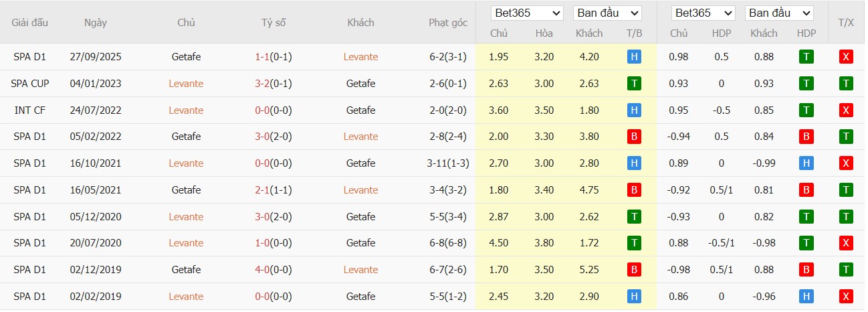Click red HDP B badge for 16/05/2021

(x=806, y=190)
